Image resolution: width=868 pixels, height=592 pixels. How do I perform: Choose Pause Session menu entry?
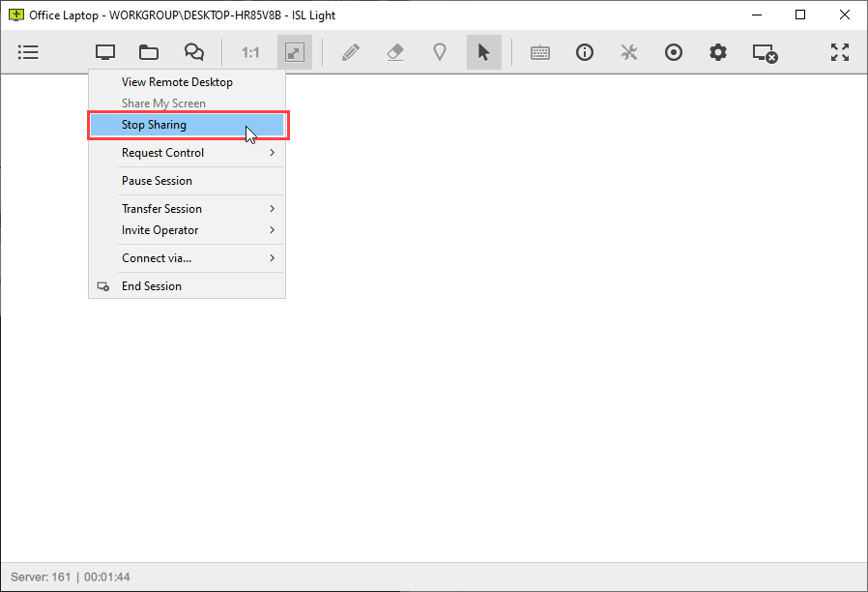(x=188, y=181)
